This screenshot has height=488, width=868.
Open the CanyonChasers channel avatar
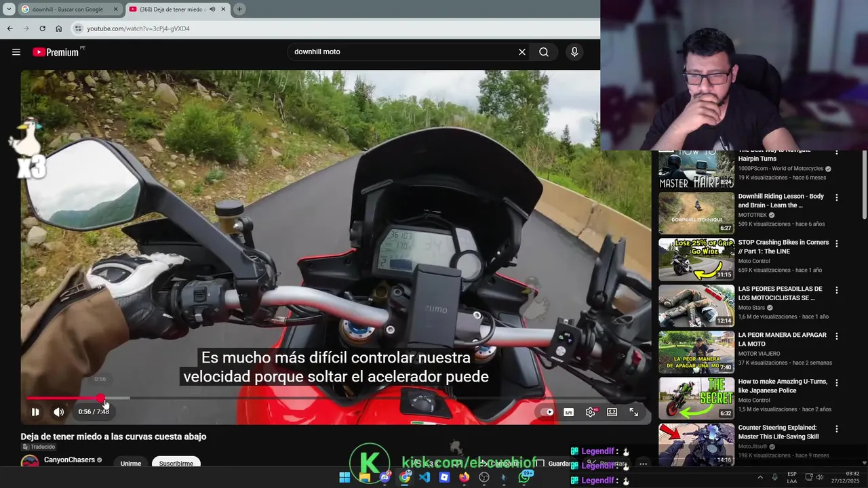click(x=30, y=463)
